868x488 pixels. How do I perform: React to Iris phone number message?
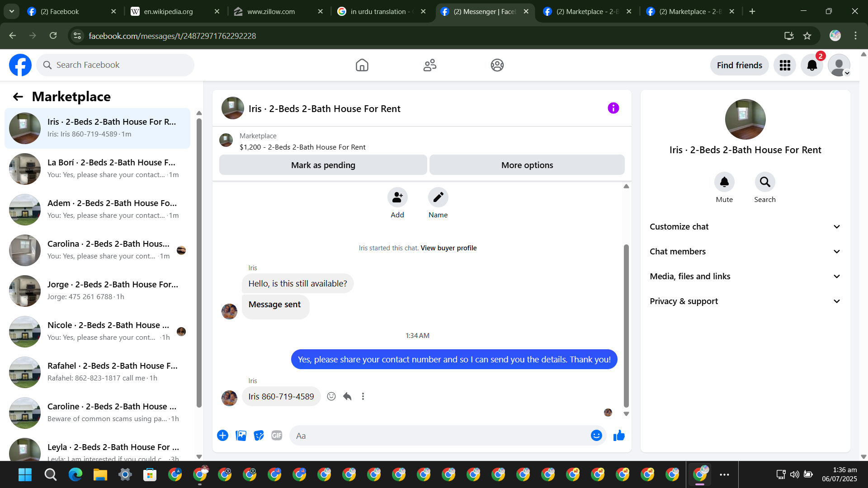[x=331, y=396]
